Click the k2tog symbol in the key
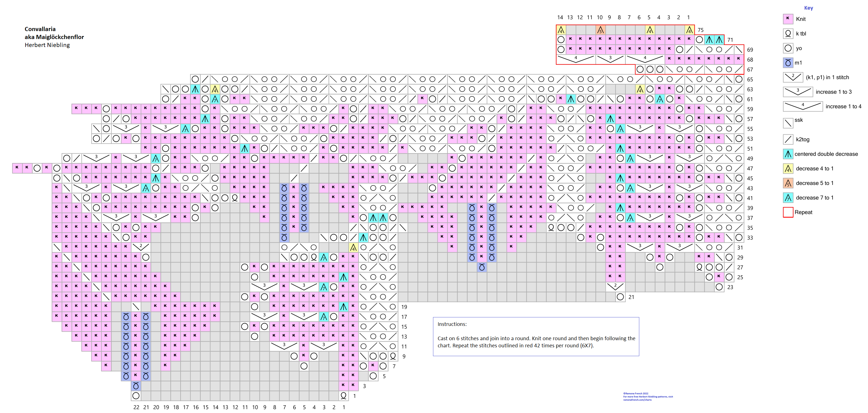Screen dimensions: 868x413 point(788,139)
